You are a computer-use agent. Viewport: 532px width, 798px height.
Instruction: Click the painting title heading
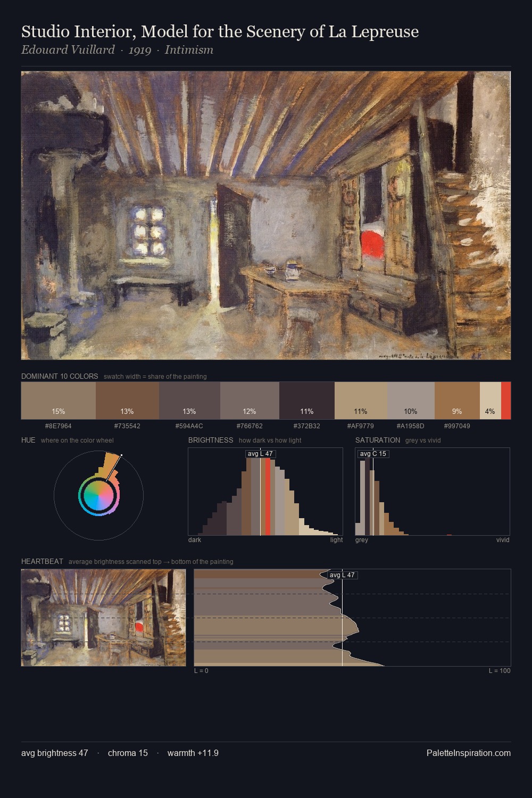[220, 31]
